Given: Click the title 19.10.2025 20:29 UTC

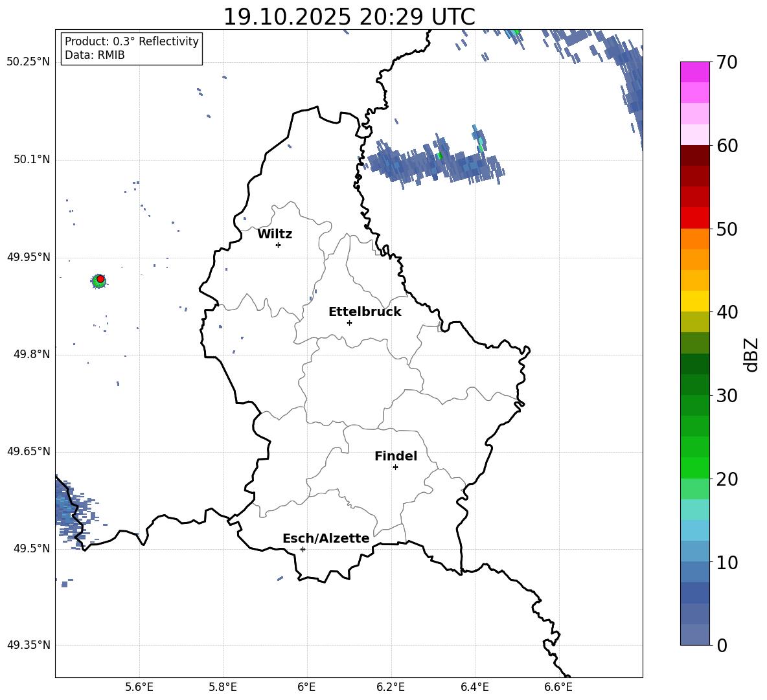Looking at the screenshot, I should pyautogui.click(x=349, y=17).
